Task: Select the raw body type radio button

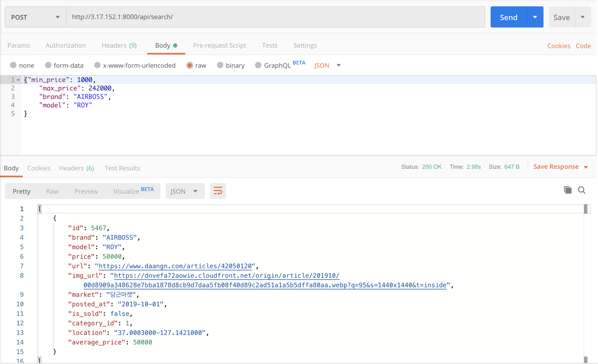Action: 190,65
